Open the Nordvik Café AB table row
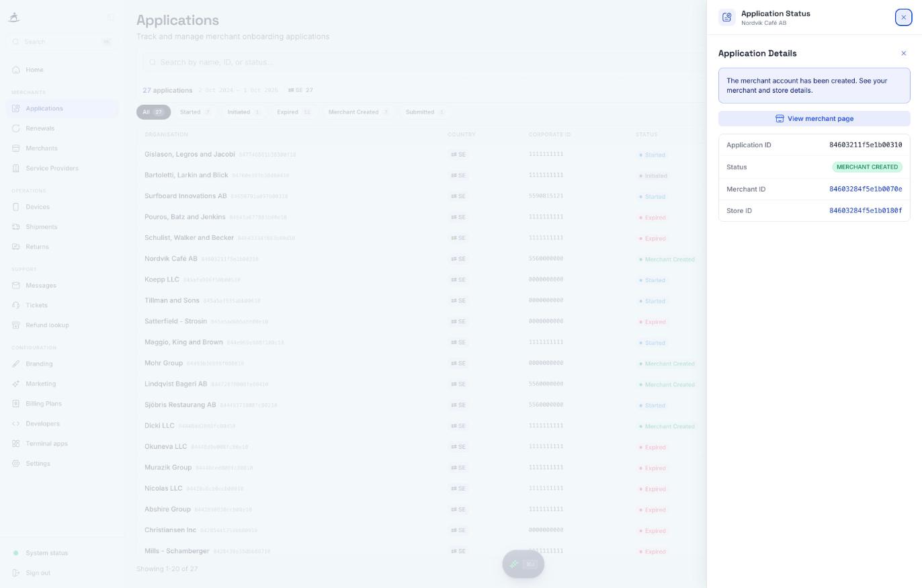The width and height of the screenshot is (922, 588). click(x=421, y=259)
